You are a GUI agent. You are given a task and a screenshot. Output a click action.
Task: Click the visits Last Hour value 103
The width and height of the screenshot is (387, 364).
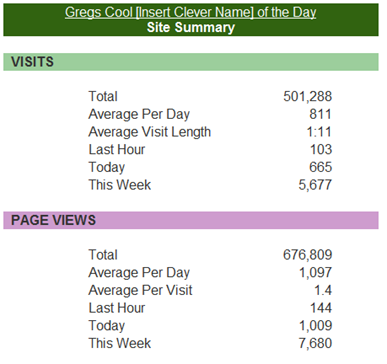(321, 150)
